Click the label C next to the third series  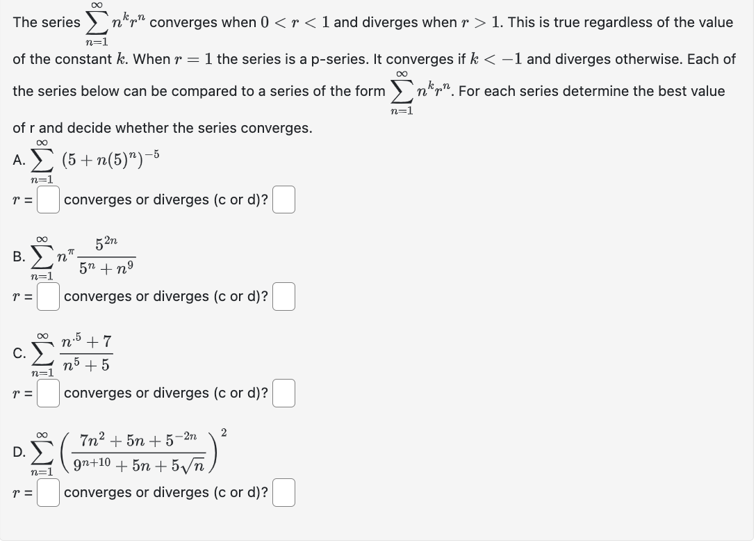[x=18, y=353]
